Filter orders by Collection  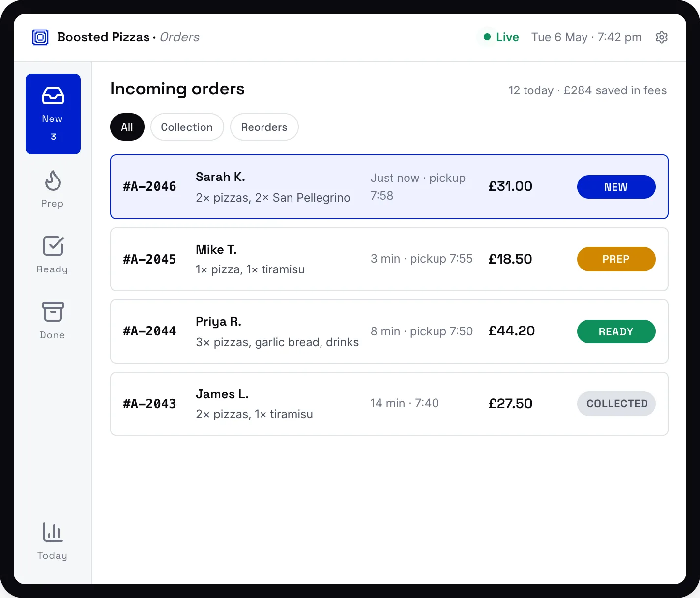(x=187, y=127)
